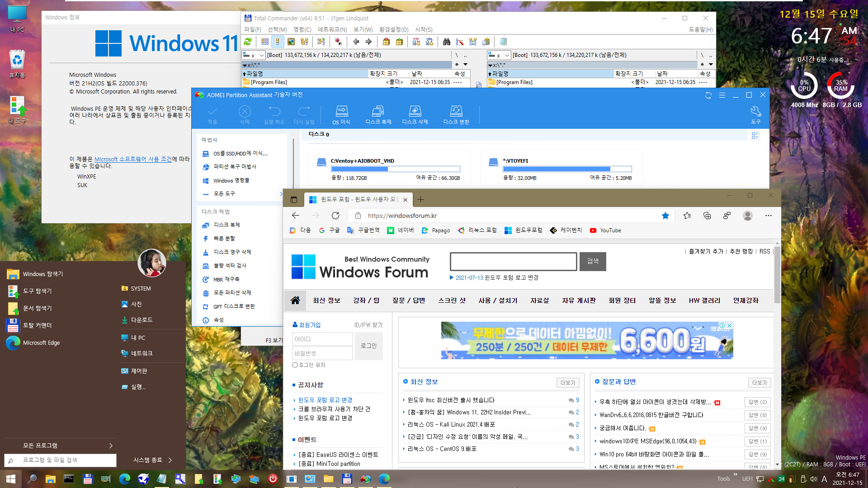Check the 로그인 유지 checkbox

click(295, 365)
